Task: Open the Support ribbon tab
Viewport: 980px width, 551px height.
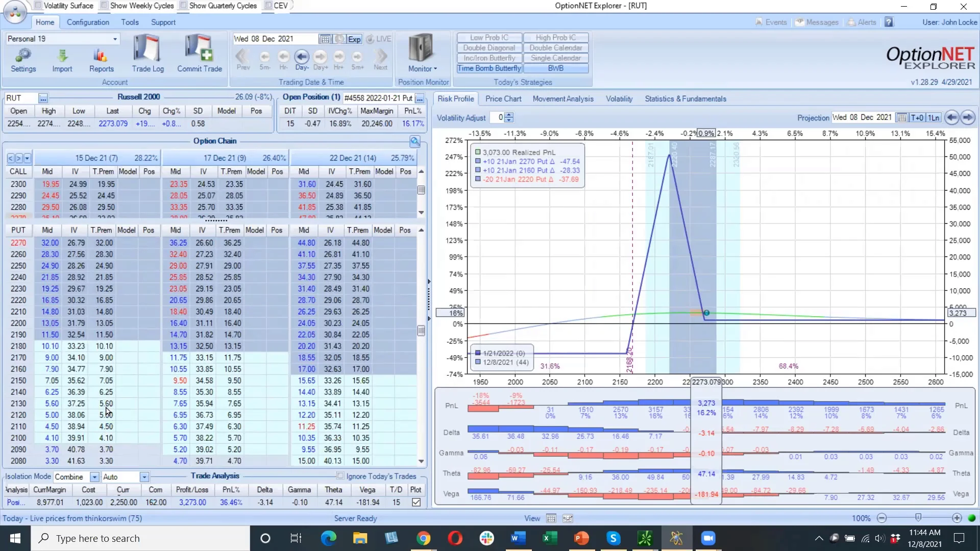Action: click(163, 22)
